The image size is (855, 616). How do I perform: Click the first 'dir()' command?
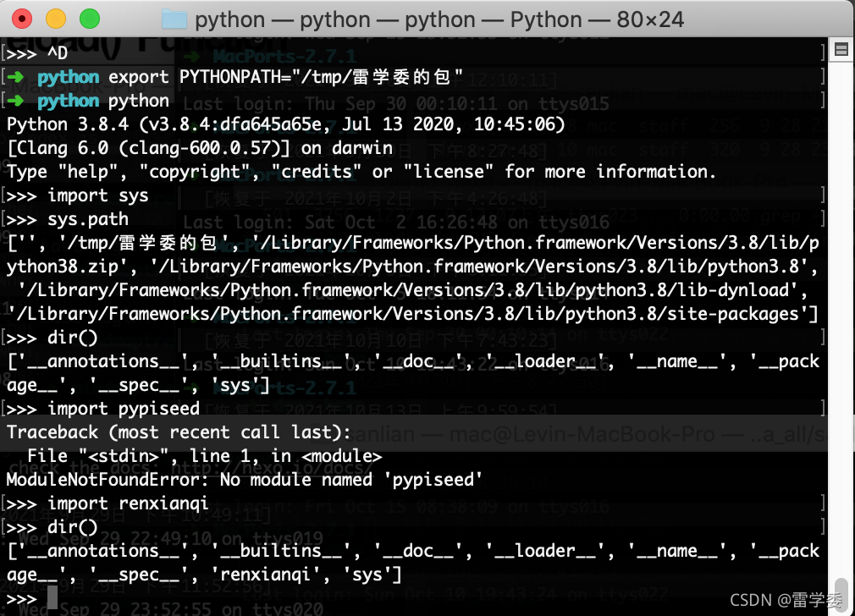click(73, 338)
